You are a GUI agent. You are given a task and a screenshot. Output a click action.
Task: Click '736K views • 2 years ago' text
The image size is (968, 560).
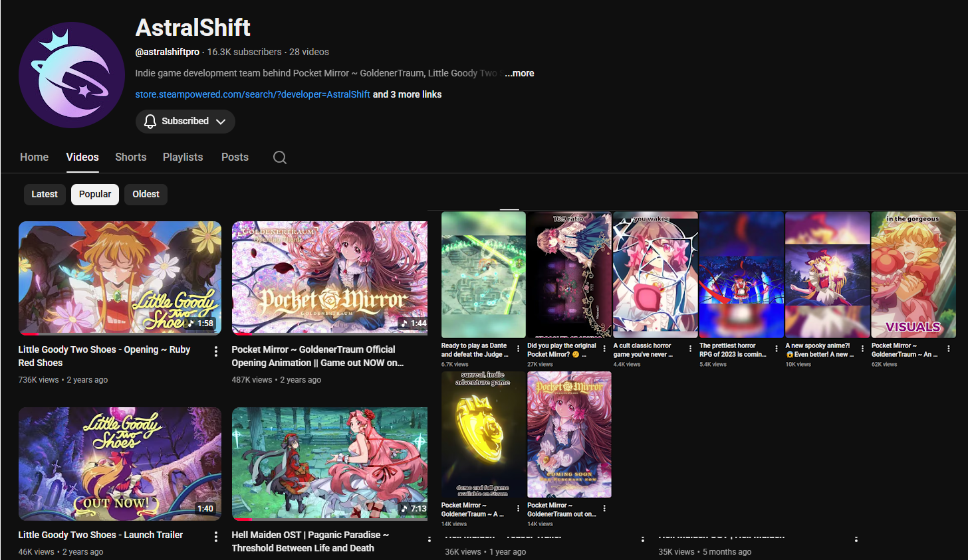coord(63,380)
